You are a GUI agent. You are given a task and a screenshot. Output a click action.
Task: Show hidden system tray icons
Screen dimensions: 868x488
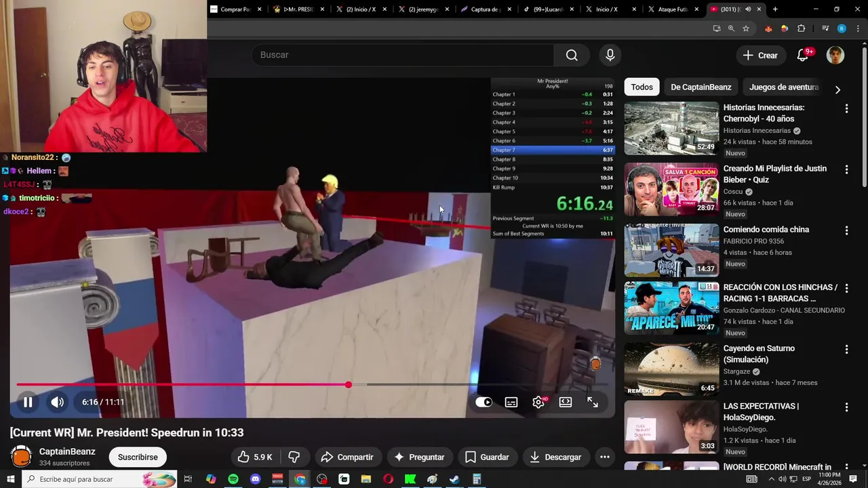click(x=770, y=479)
